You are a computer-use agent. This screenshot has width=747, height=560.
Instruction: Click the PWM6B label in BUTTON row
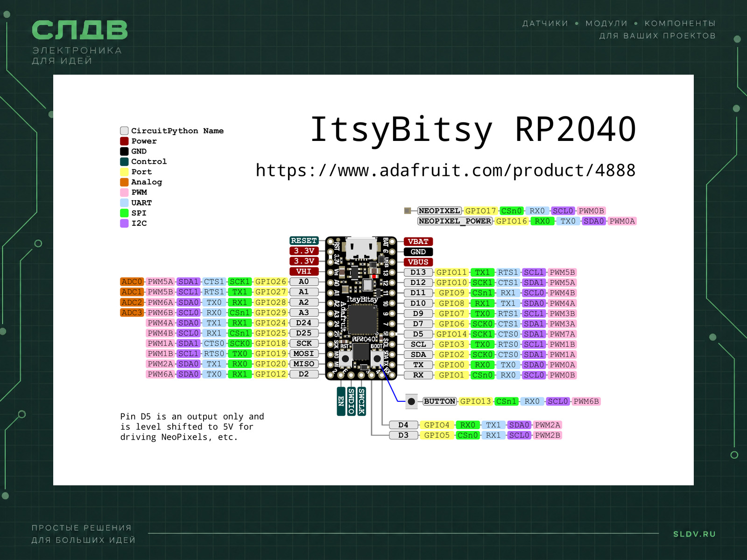click(586, 401)
